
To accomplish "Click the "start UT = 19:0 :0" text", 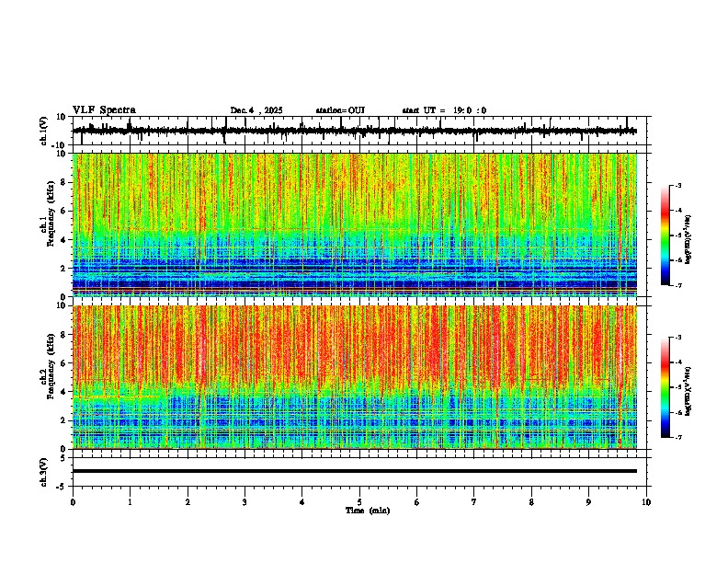I will (x=444, y=110).
